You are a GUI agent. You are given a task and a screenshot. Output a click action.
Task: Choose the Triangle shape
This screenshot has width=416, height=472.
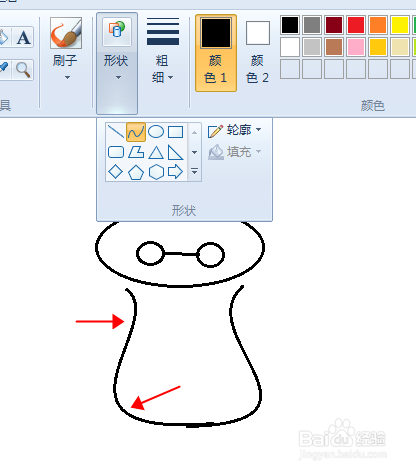[x=156, y=152]
